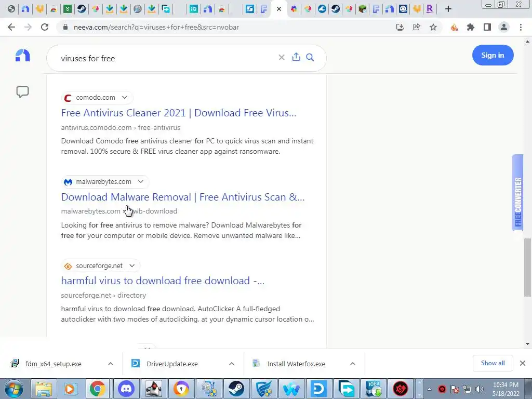
Task: Open Windows Explorer folder in taskbar
Action: pyautogui.click(x=43, y=389)
